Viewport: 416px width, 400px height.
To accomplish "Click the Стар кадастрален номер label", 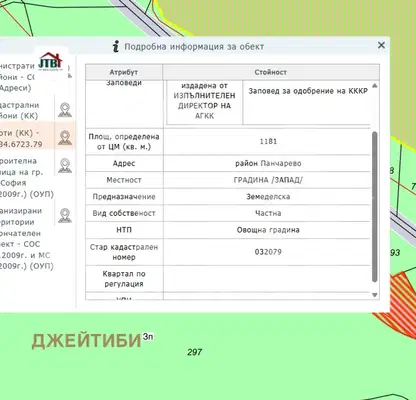I will [x=124, y=252].
